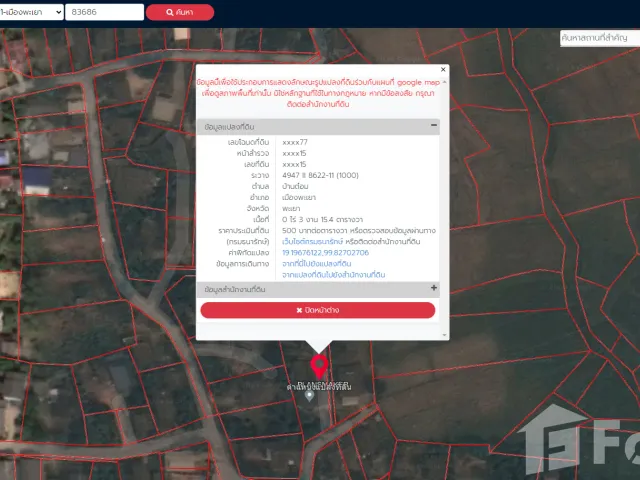Click the ข้อมูลแปลงที่ดิน section header
The width and height of the screenshot is (640, 480).
(x=318, y=127)
